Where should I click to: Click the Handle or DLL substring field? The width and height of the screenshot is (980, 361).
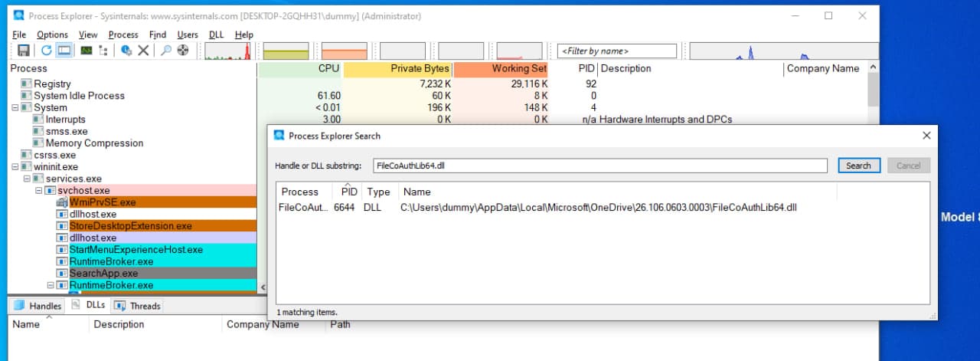coord(600,166)
